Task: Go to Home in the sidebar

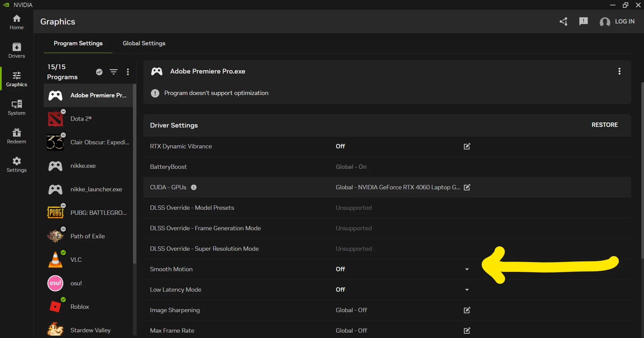Action: point(16,22)
